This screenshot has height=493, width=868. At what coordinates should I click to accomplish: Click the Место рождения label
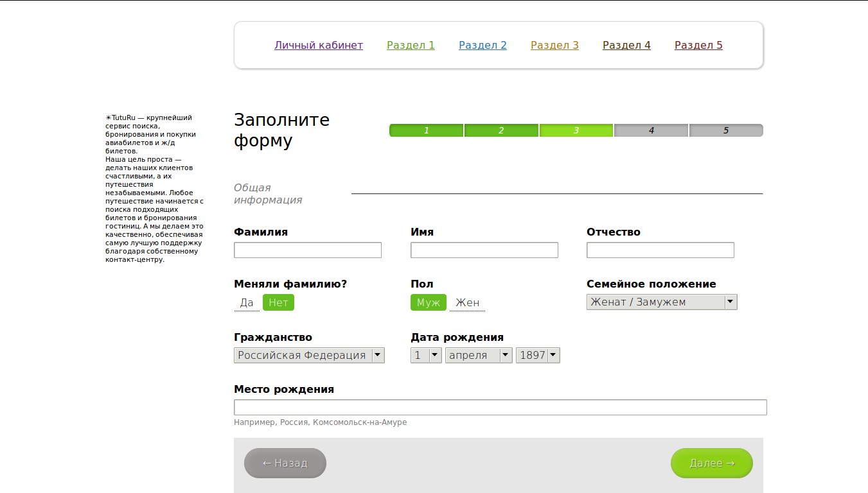point(284,389)
